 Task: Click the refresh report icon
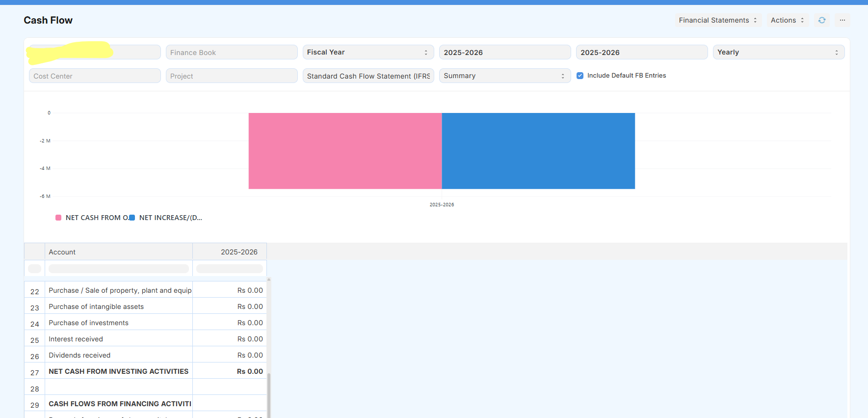pyautogui.click(x=821, y=20)
